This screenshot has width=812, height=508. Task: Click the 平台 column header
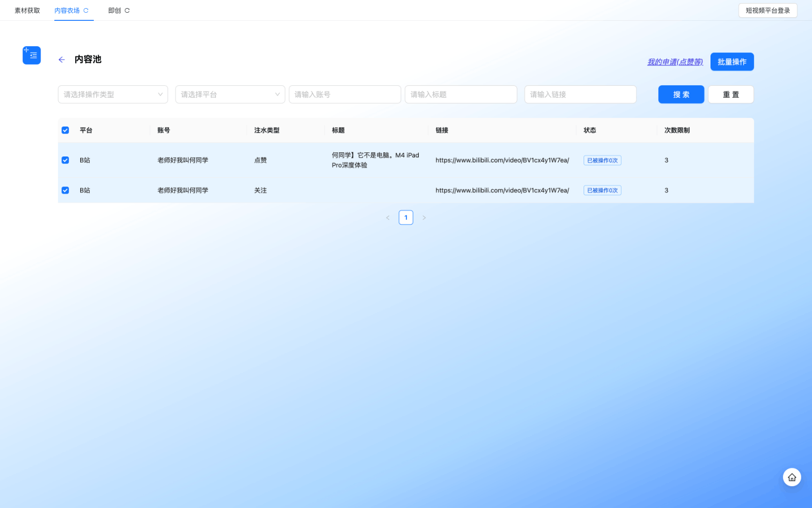pos(86,131)
